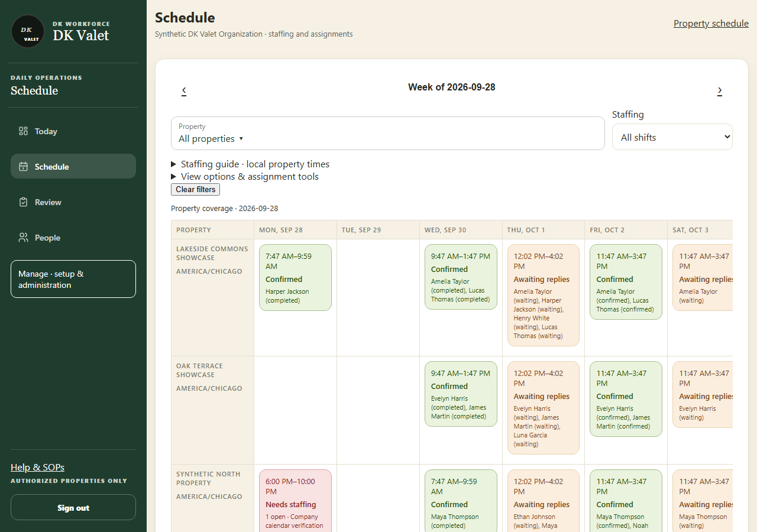757x532 pixels.
Task: Open Lakeside Commons Friday confirmed shift
Action: click(x=626, y=282)
